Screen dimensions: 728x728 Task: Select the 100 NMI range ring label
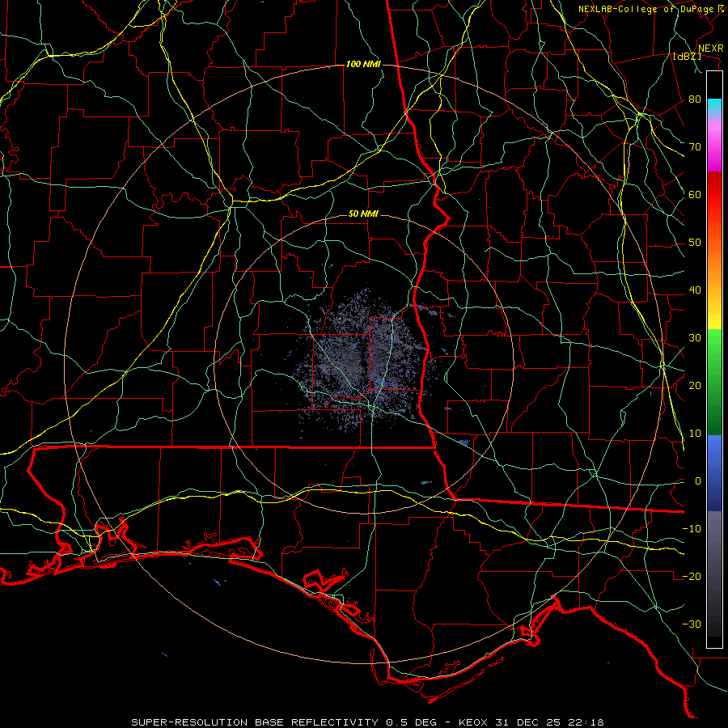coord(363,64)
